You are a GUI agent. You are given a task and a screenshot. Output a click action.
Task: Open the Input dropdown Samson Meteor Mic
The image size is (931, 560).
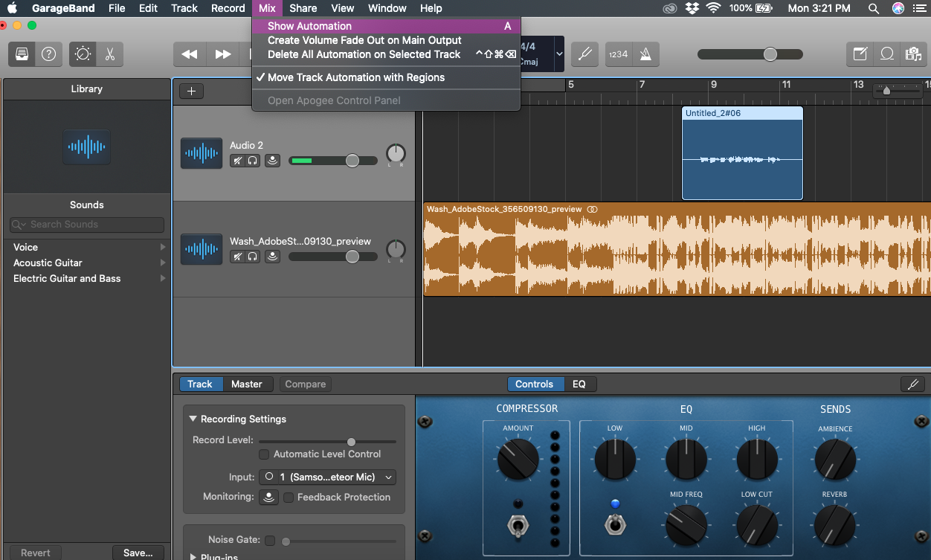tap(327, 477)
